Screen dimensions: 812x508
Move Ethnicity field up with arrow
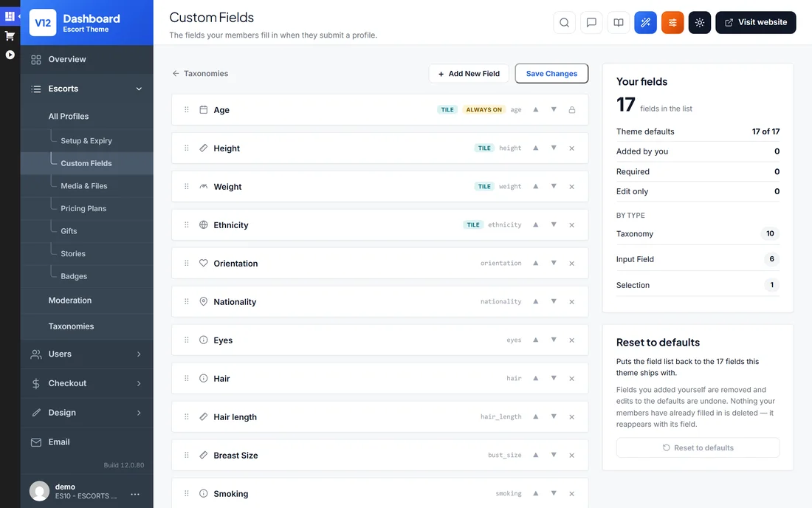[536, 224]
